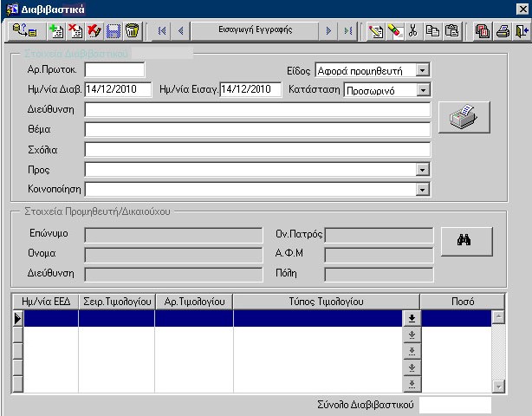Click the exit door icon in toolbar
This screenshot has height=416, width=532.
pos(521,31)
